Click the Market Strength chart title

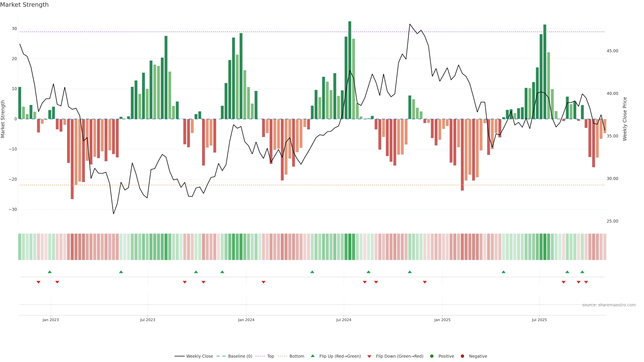(x=24, y=5)
